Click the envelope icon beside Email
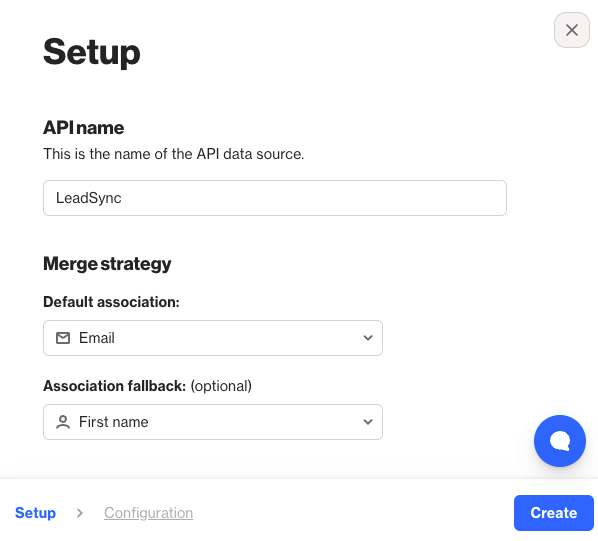The height and width of the screenshot is (541, 598). 63,338
